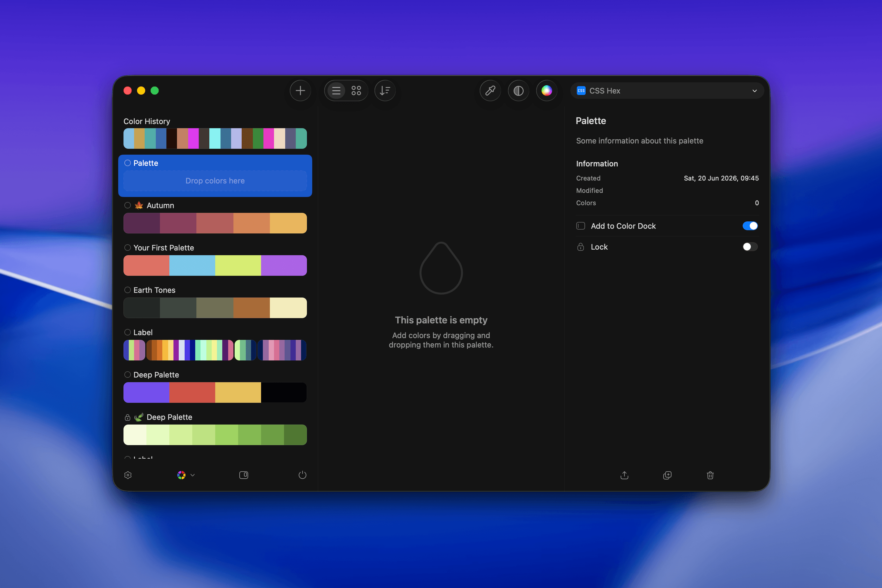Select the first Label palette title

click(143, 333)
